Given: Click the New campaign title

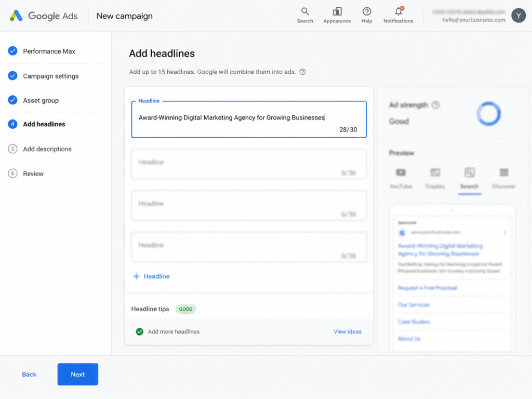Looking at the screenshot, I should coord(125,16).
